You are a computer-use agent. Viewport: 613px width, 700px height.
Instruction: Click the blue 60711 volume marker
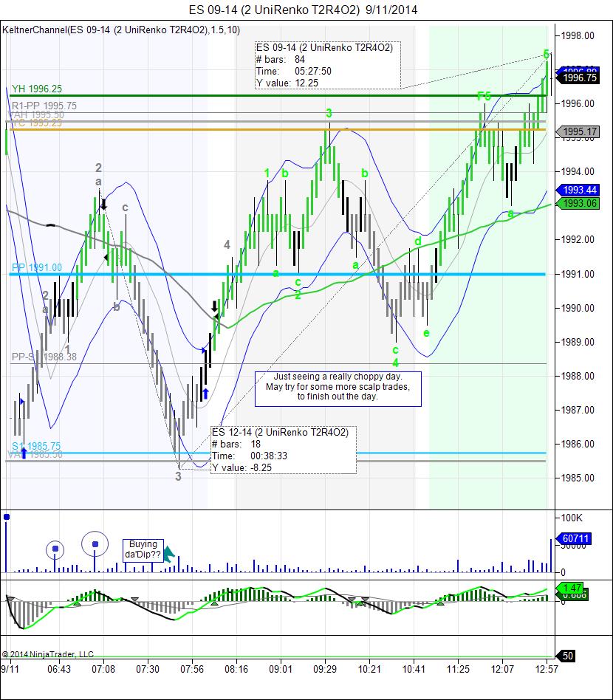(x=574, y=539)
